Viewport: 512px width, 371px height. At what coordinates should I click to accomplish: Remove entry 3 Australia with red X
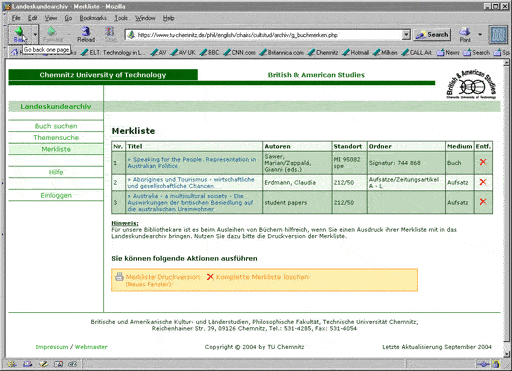pyautogui.click(x=483, y=202)
